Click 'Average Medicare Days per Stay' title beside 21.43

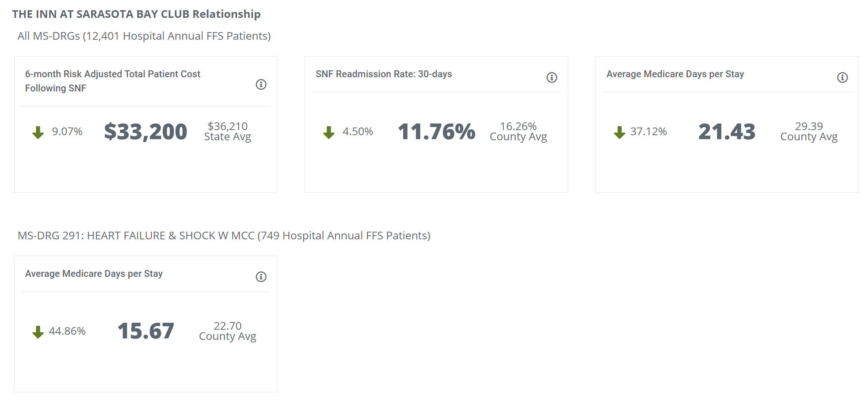point(675,74)
